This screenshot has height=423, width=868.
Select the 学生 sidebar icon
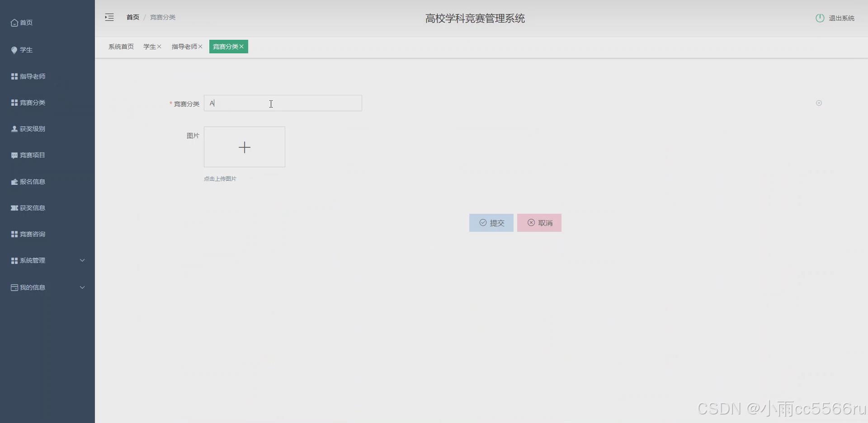14,50
